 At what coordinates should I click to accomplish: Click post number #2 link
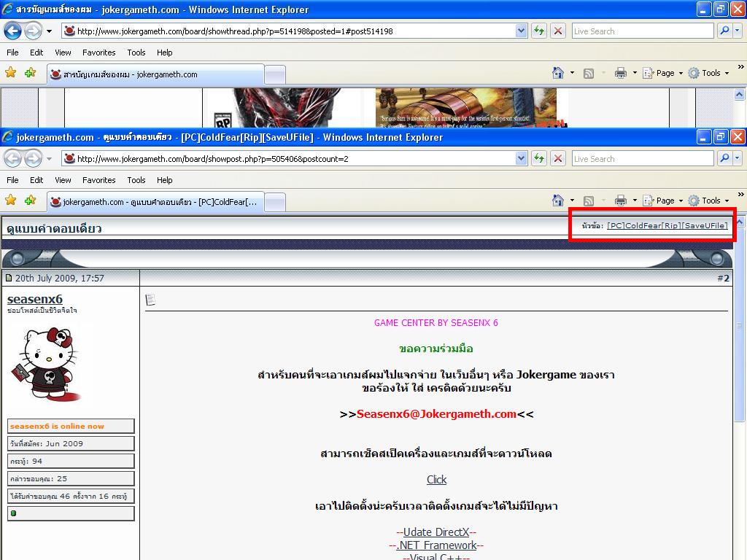click(x=723, y=278)
